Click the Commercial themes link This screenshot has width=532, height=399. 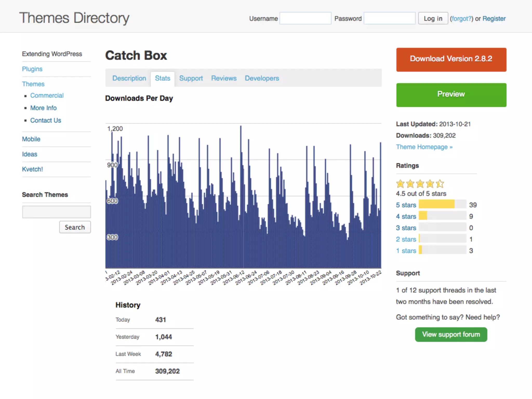click(47, 96)
